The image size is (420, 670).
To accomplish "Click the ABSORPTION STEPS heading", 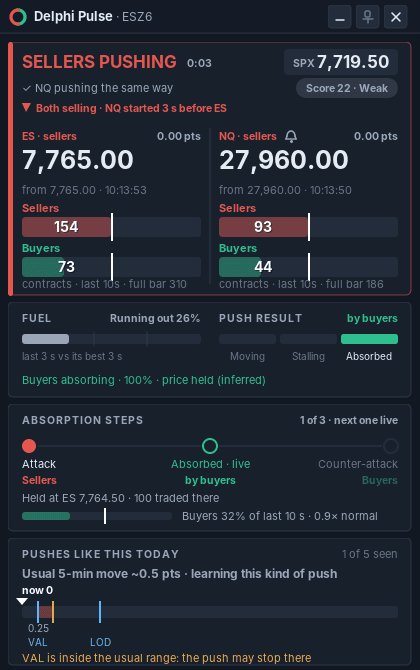I will tap(82, 420).
